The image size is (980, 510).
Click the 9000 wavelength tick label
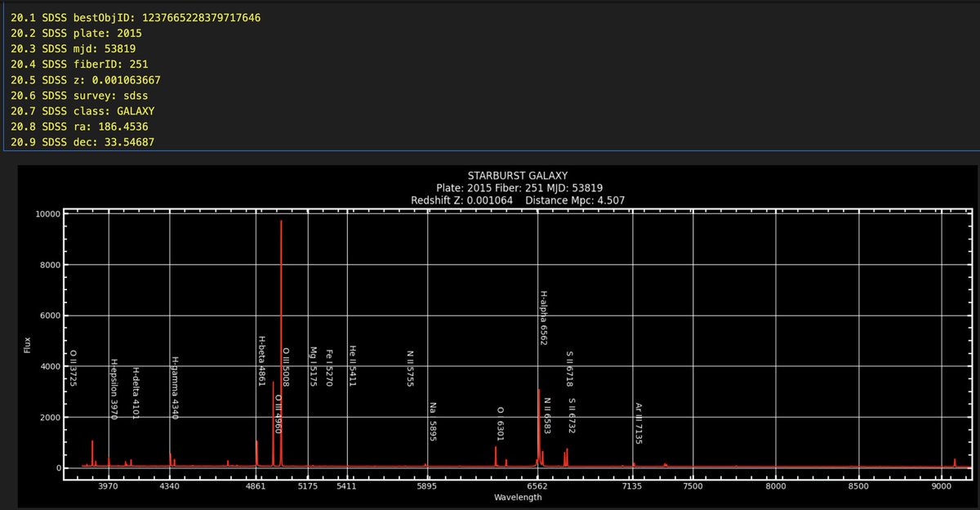click(942, 486)
